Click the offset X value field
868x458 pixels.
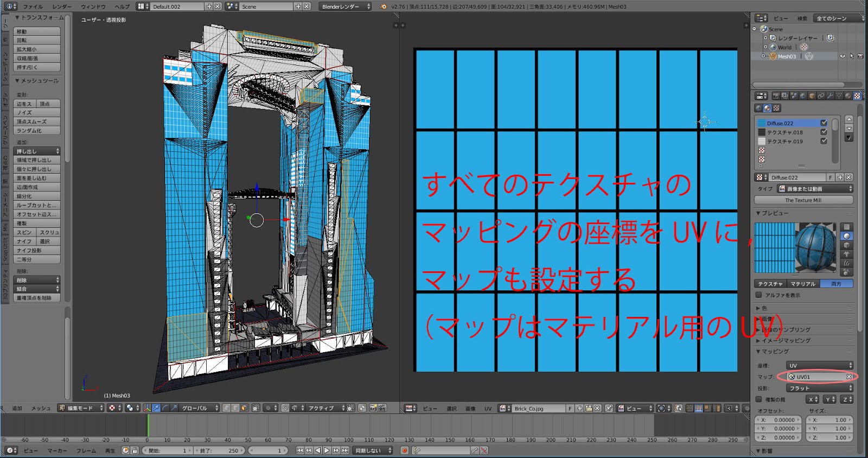tap(777, 419)
